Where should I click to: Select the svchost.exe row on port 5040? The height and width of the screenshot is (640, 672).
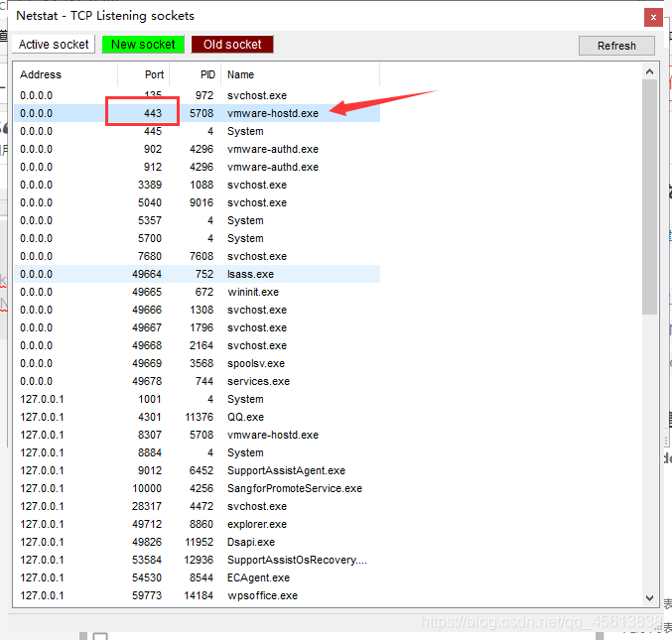pyautogui.click(x=198, y=202)
